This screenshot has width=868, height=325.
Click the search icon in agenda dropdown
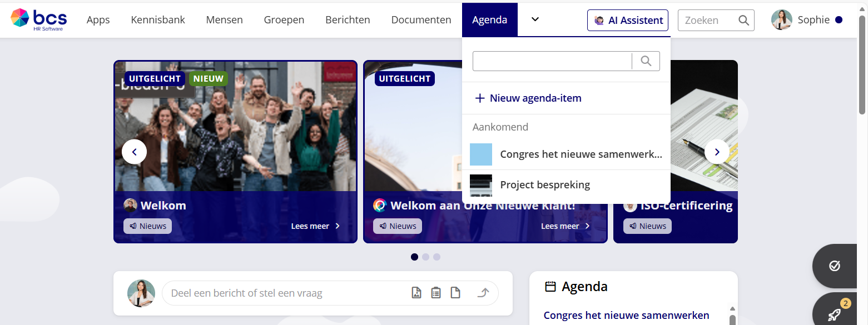[x=646, y=61]
